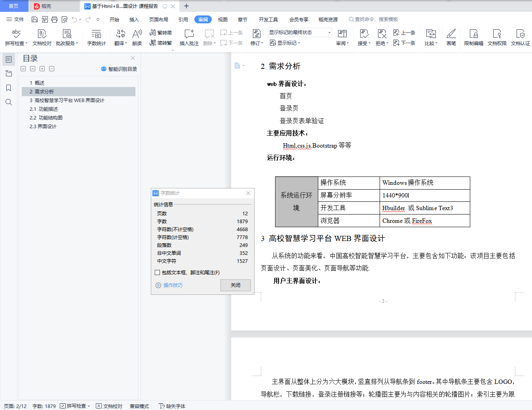
Task: Toggle 文档校对 in the status bar
Action: click(109, 406)
